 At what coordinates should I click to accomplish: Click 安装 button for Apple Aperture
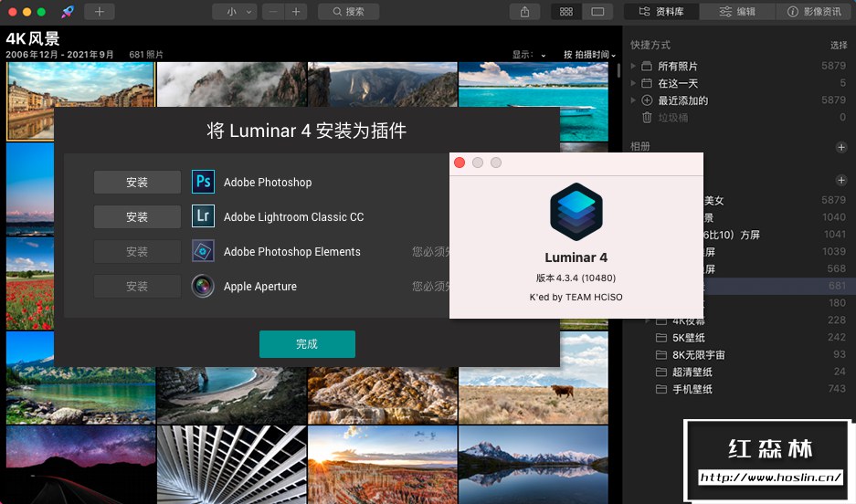pyautogui.click(x=137, y=287)
